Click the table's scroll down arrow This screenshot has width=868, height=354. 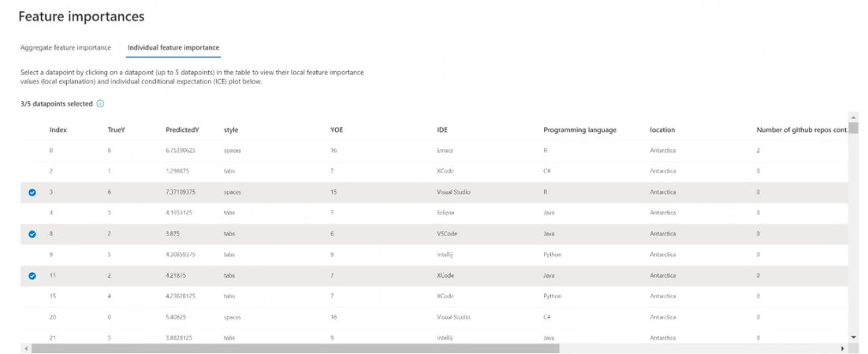pyautogui.click(x=853, y=337)
